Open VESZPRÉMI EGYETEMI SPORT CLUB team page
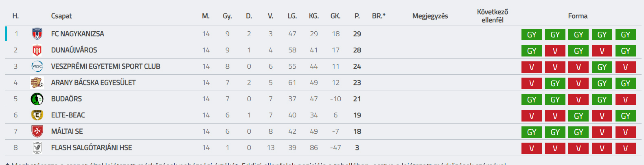 point(105,67)
